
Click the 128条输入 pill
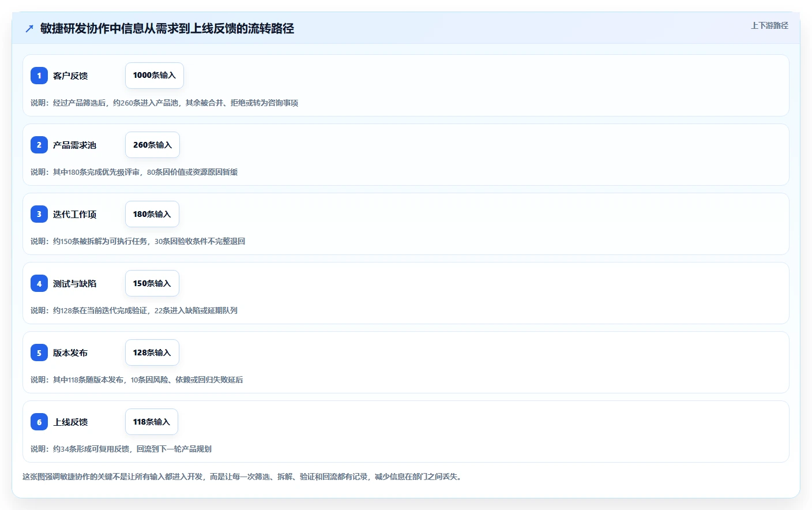click(x=152, y=352)
